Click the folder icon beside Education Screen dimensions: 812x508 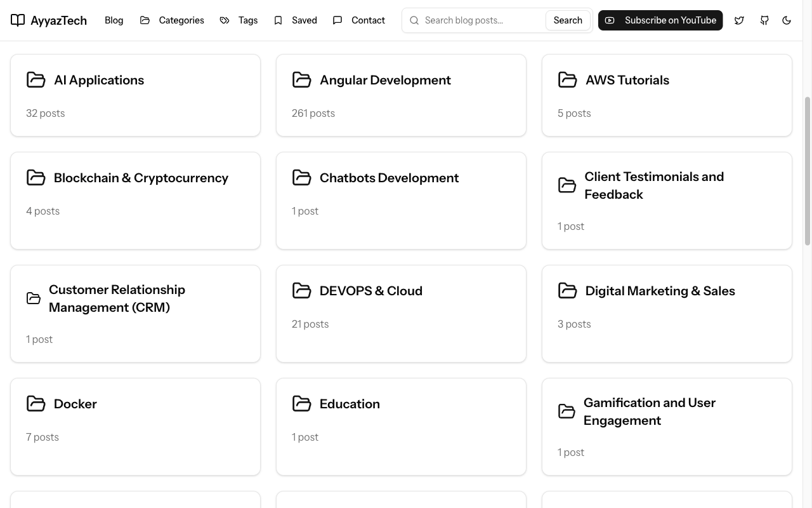[301, 404]
